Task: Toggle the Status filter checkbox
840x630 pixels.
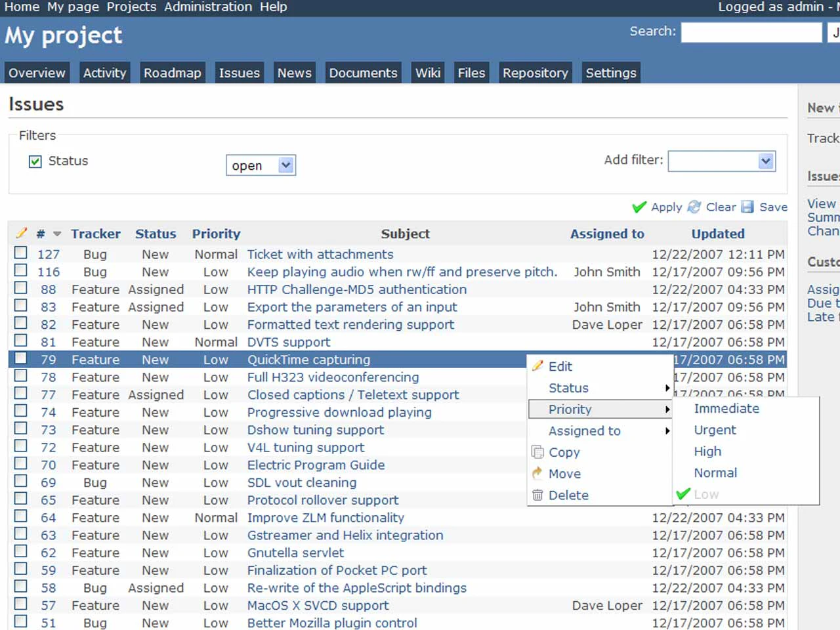Action: [35, 161]
